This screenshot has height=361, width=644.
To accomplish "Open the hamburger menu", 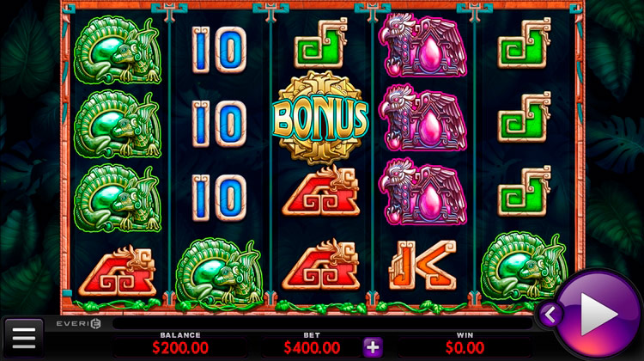I will [24, 338].
